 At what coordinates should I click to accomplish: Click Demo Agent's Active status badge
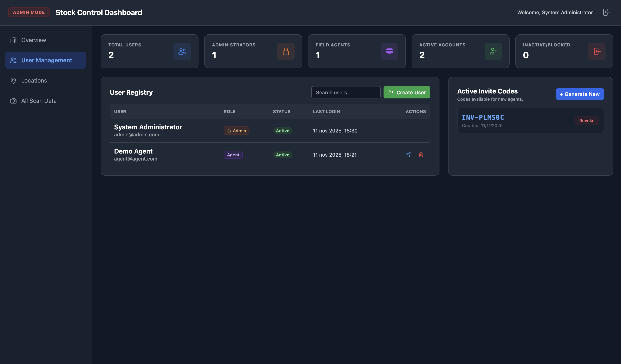point(282,155)
